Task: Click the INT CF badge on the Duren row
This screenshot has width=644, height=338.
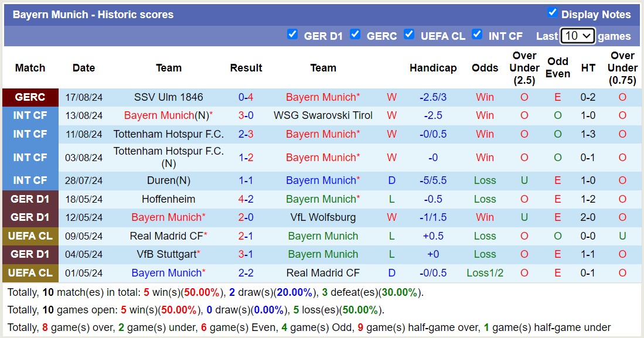Action: (30, 180)
